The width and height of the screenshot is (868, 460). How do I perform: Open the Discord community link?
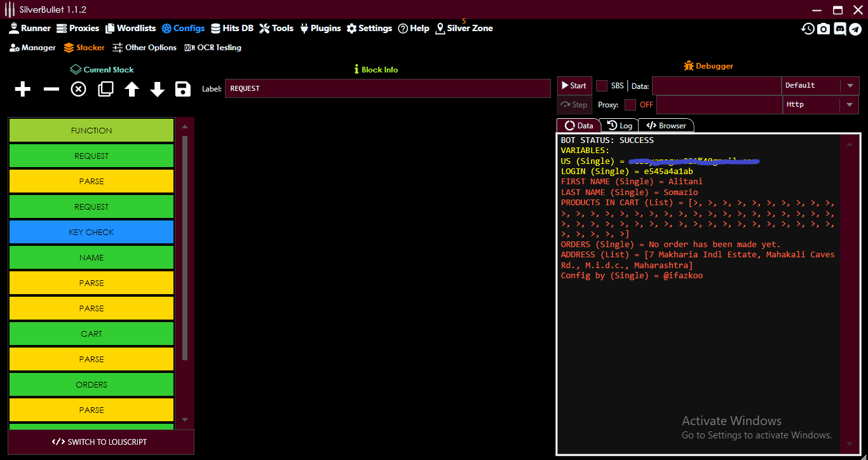[840, 29]
